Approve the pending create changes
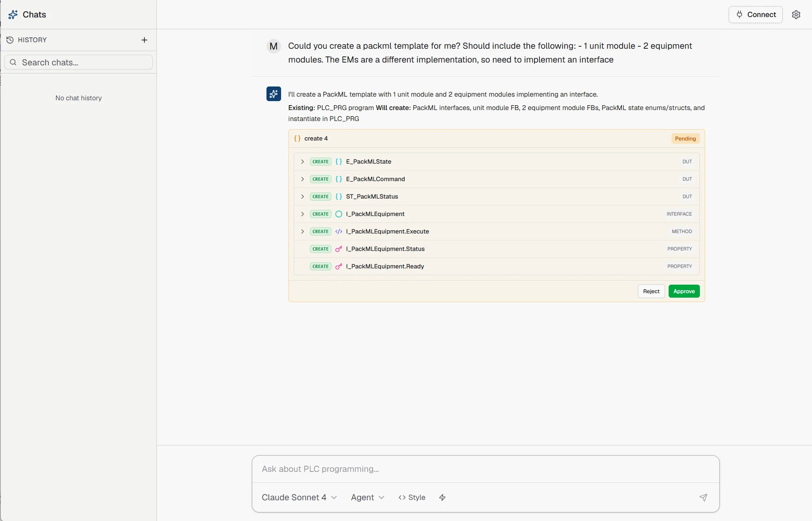Image resolution: width=812 pixels, height=521 pixels. (684, 291)
